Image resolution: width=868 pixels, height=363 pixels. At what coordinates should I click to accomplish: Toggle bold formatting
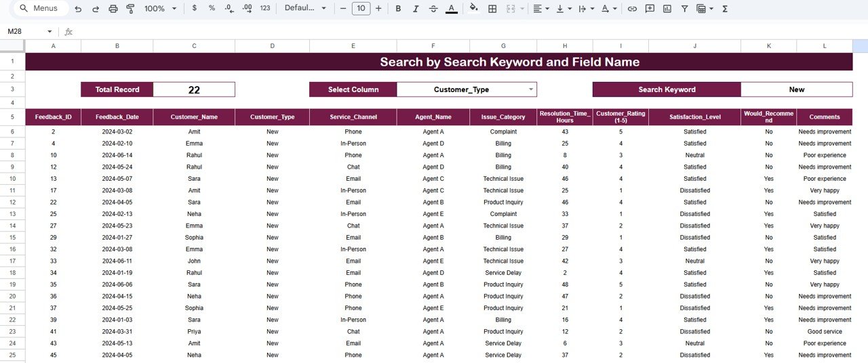tap(398, 9)
